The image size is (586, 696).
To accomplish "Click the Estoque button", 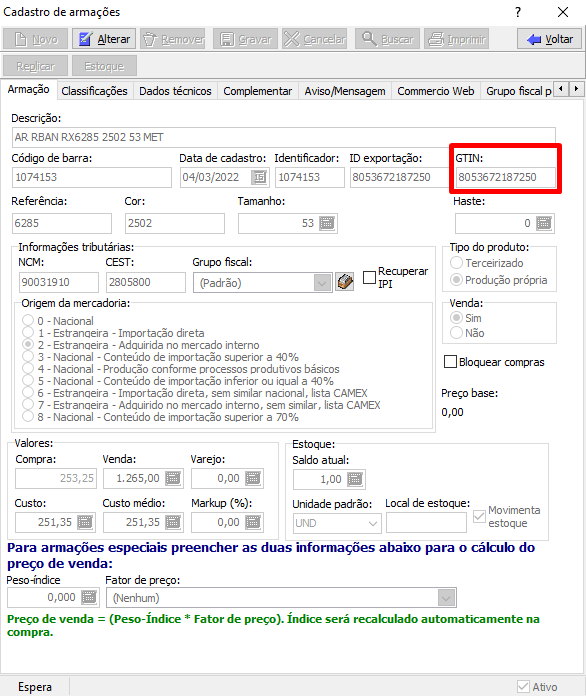I will pyautogui.click(x=104, y=66).
